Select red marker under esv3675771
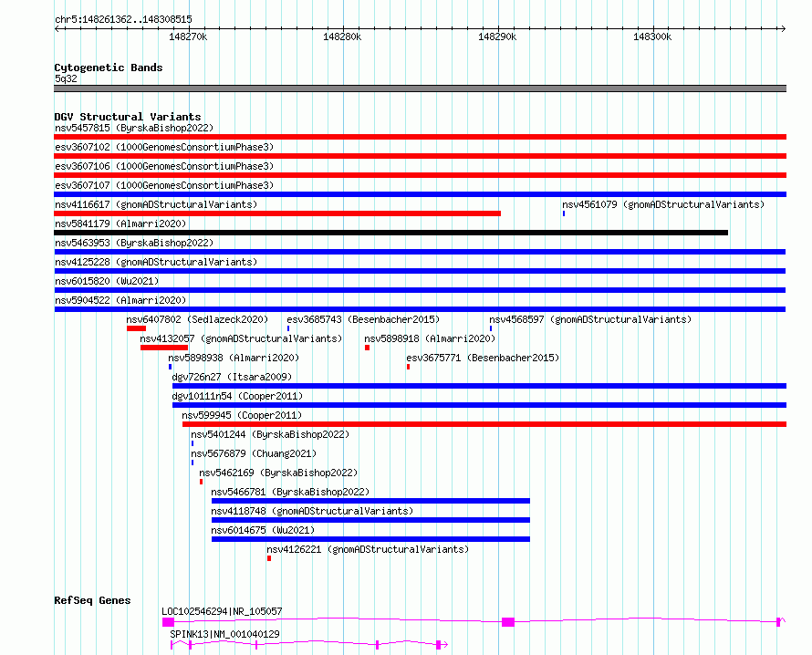 [x=408, y=367]
